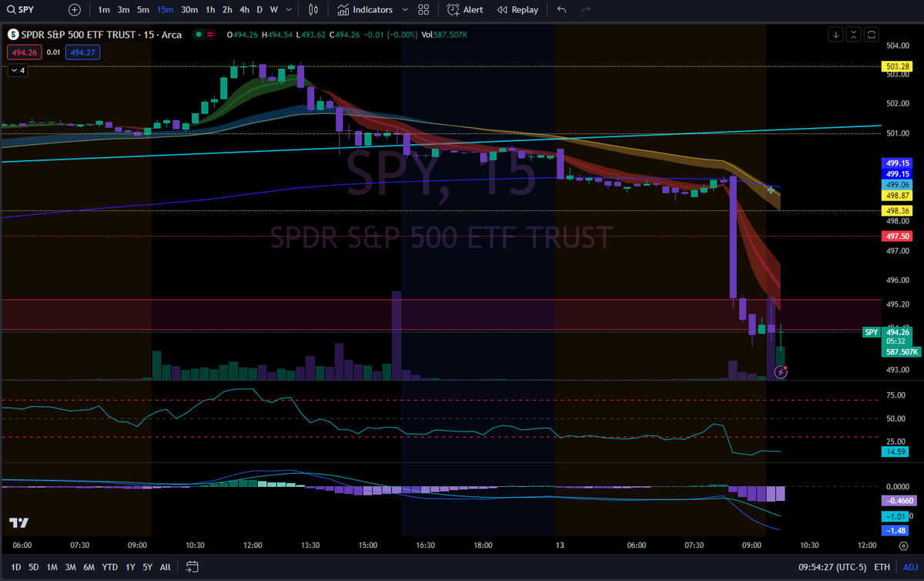
Task: Set range to 1D
Action: click(x=16, y=567)
